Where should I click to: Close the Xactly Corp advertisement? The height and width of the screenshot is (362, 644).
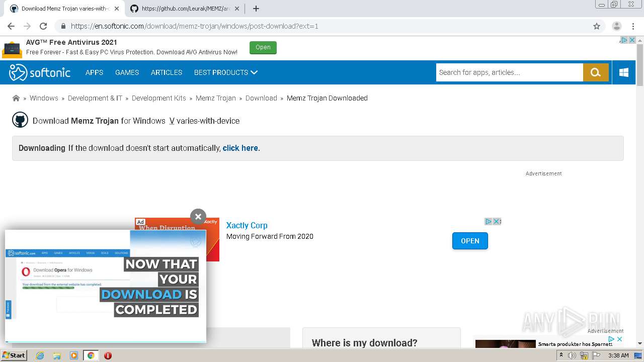[497, 221]
